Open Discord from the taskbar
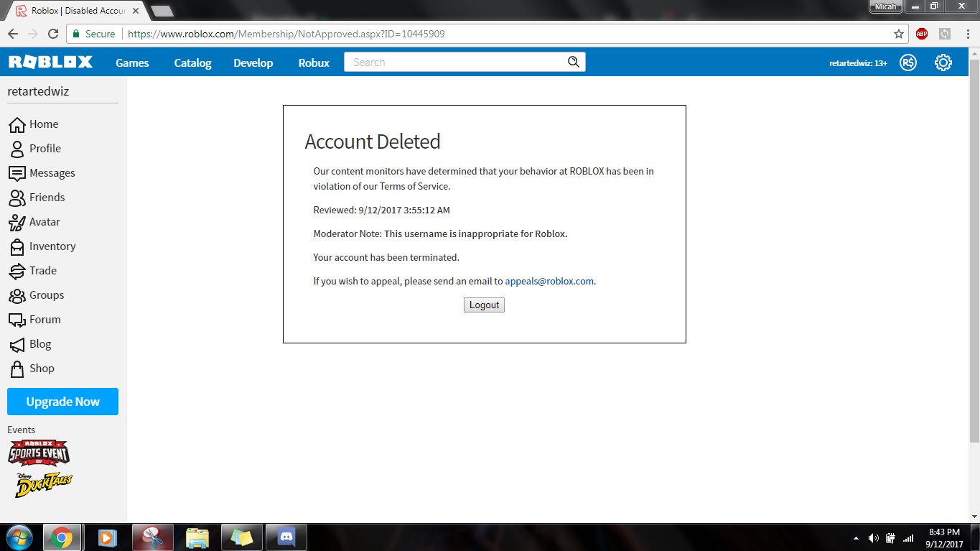This screenshot has width=980, height=551. [286, 537]
